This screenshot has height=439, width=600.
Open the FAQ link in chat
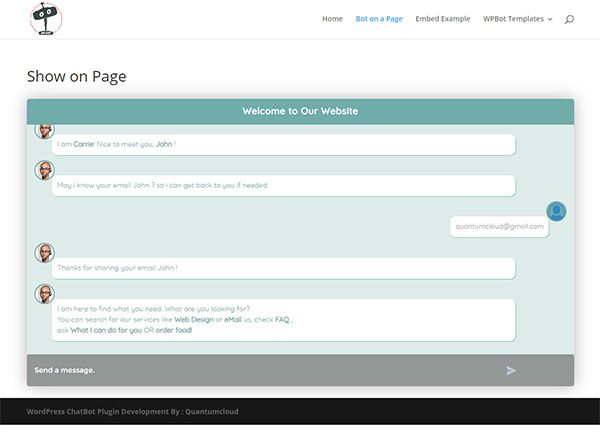tap(282, 319)
